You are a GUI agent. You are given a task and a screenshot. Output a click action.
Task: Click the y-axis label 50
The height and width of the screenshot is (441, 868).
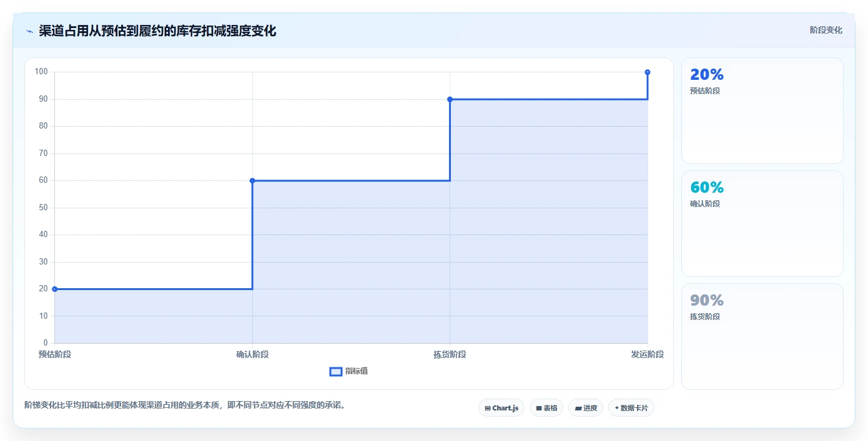tap(43, 208)
